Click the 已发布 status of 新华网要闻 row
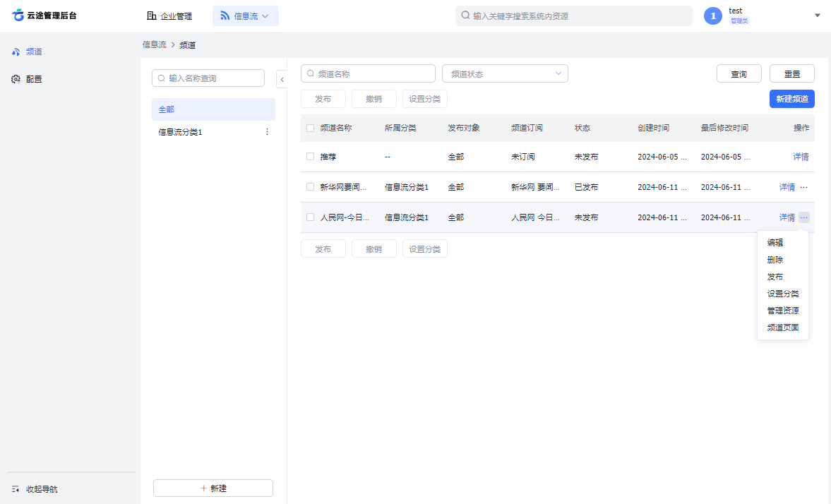This screenshot has width=831, height=504. [586, 187]
